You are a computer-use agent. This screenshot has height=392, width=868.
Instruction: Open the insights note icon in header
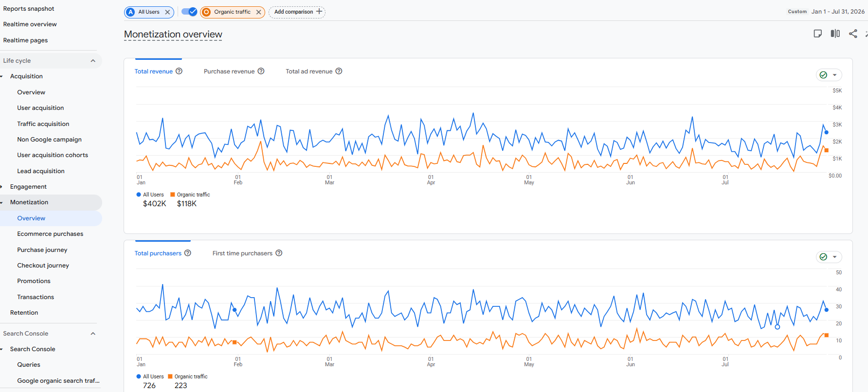point(818,34)
